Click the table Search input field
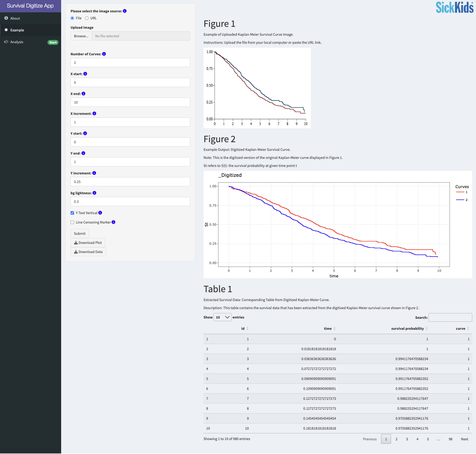The width and height of the screenshot is (476, 454). (450, 317)
